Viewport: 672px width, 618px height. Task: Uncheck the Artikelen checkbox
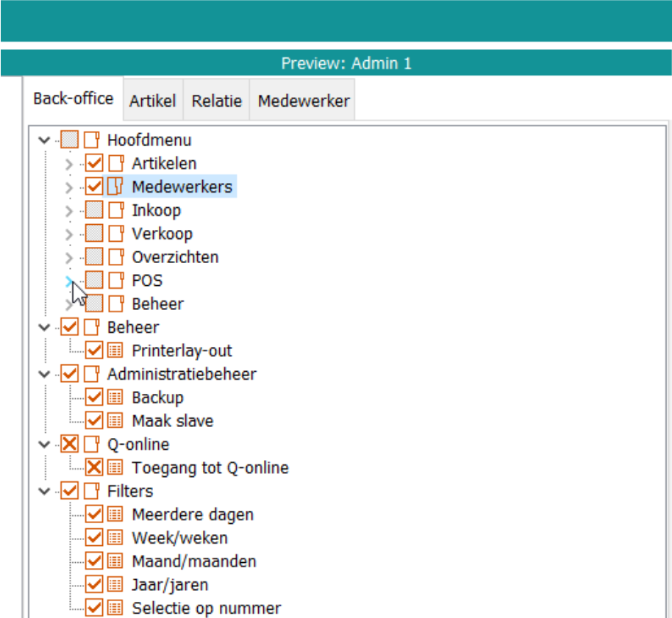click(94, 163)
